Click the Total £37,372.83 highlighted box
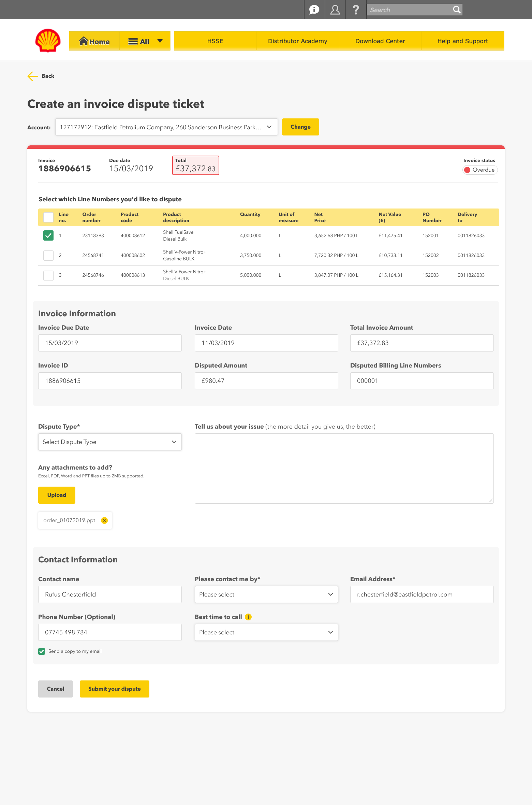This screenshot has height=805, width=532. coord(196,166)
